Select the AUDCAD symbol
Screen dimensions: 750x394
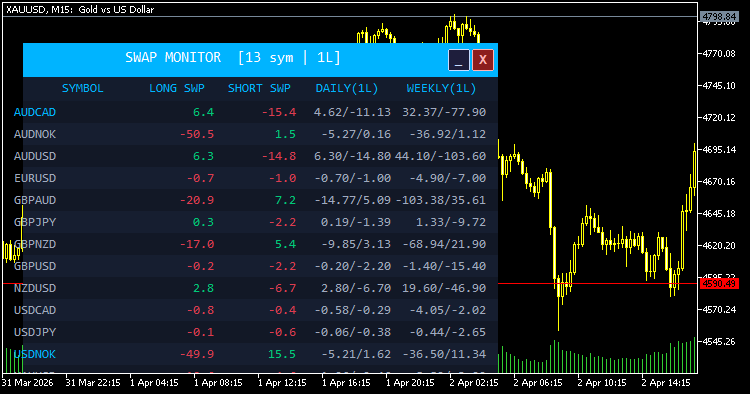click(x=35, y=112)
